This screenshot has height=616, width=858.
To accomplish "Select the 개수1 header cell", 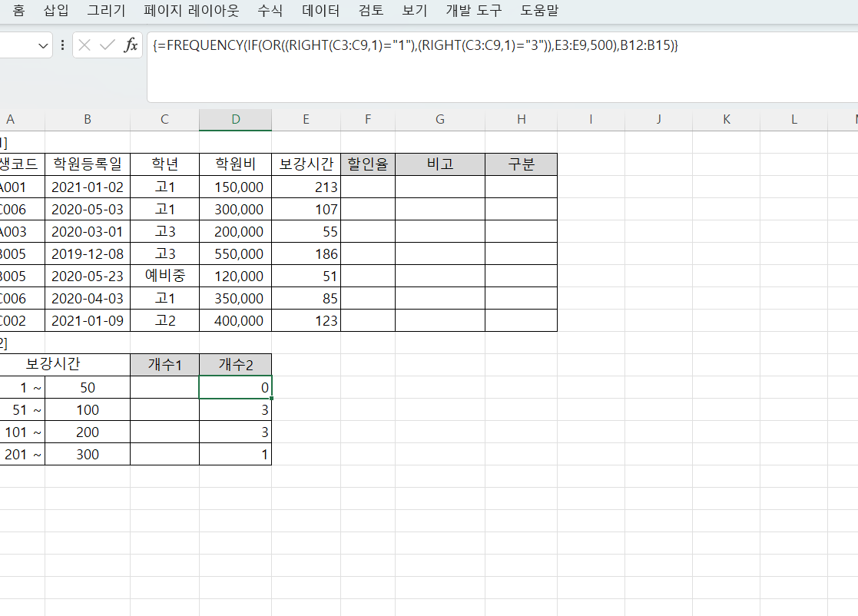I will pyautogui.click(x=164, y=366).
